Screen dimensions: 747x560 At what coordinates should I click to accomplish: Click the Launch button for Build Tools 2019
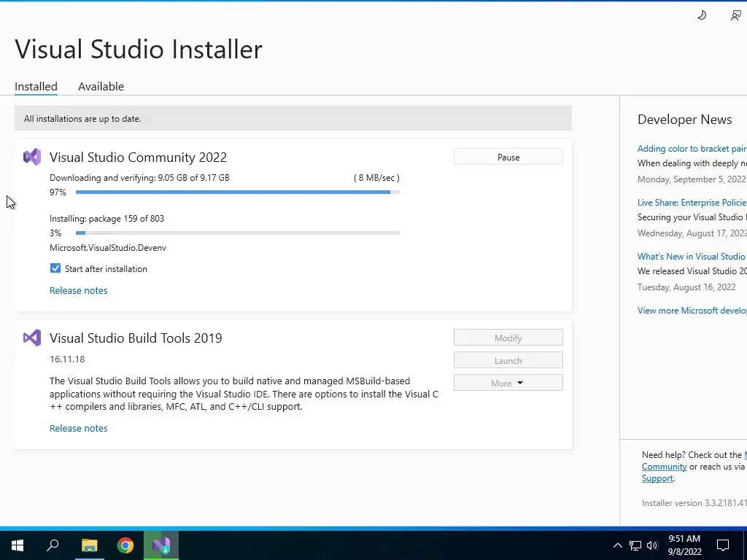(x=508, y=360)
